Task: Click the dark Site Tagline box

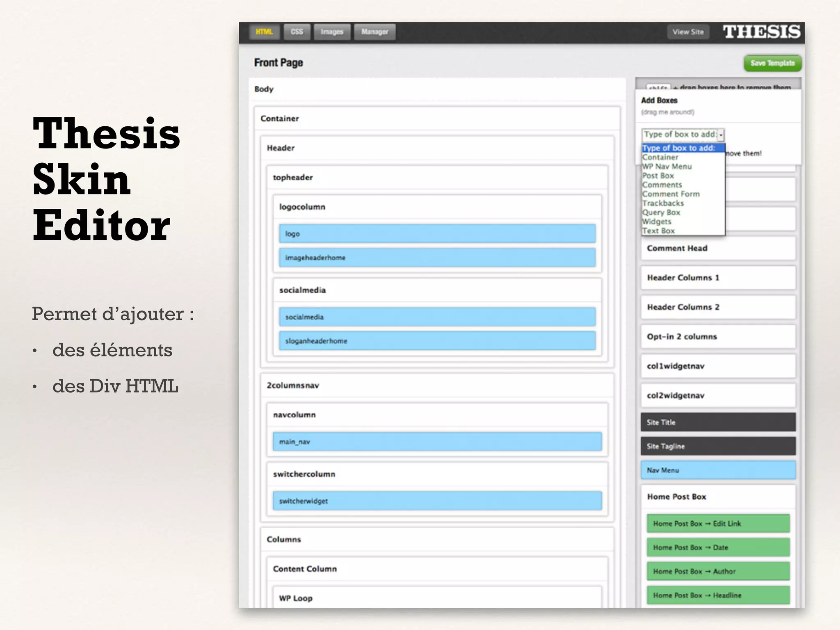Action: click(x=718, y=446)
